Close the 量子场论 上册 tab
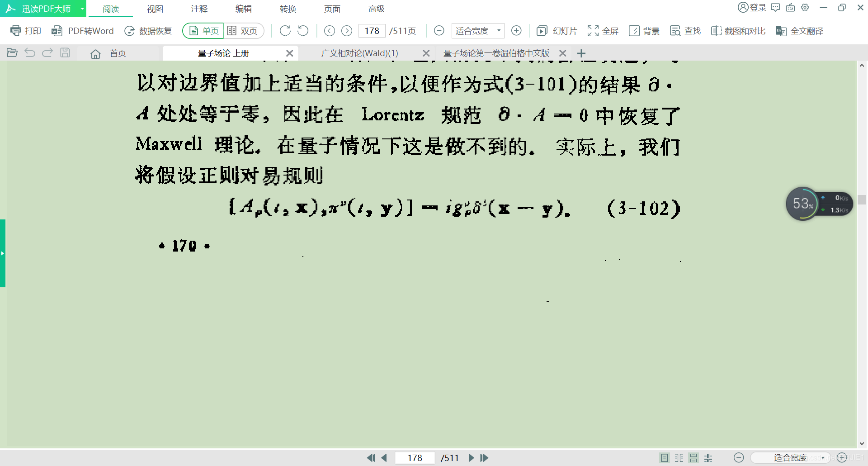This screenshot has height=466, width=868. pos(289,53)
